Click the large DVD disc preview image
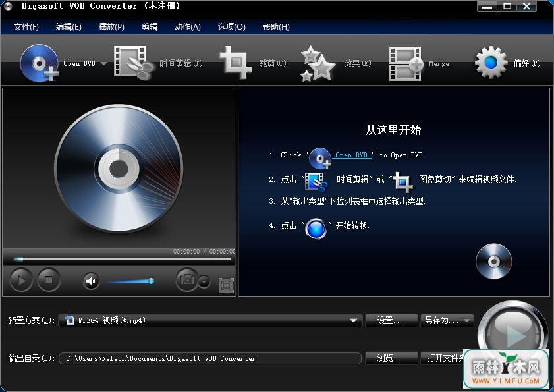The image size is (554, 392). (119, 169)
